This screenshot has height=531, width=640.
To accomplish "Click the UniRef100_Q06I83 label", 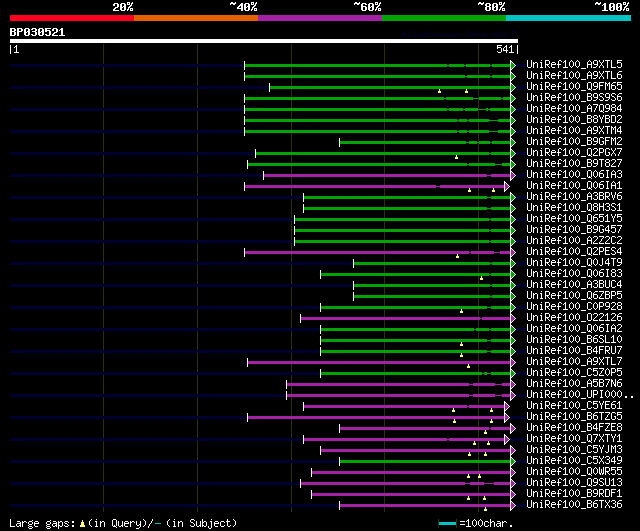I will point(574,274).
